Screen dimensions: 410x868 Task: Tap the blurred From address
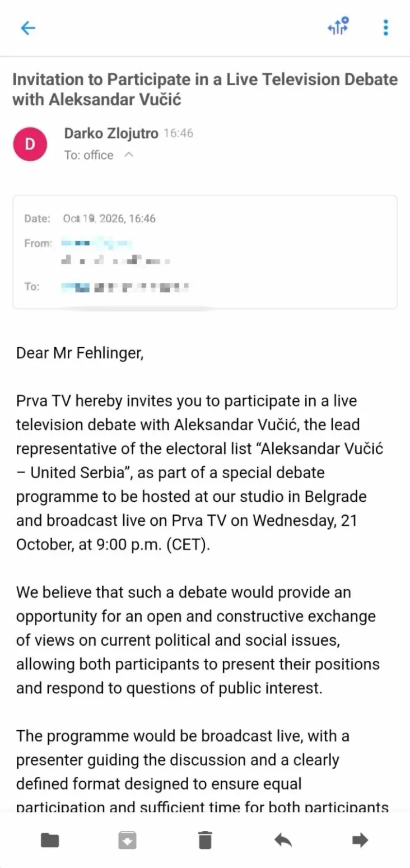click(115, 252)
